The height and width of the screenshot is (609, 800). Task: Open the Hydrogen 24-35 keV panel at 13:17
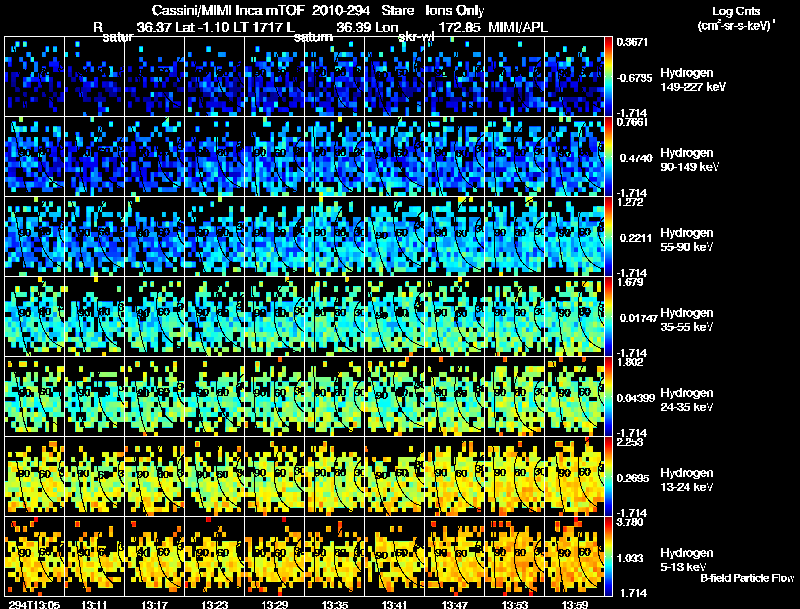(x=155, y=397)
